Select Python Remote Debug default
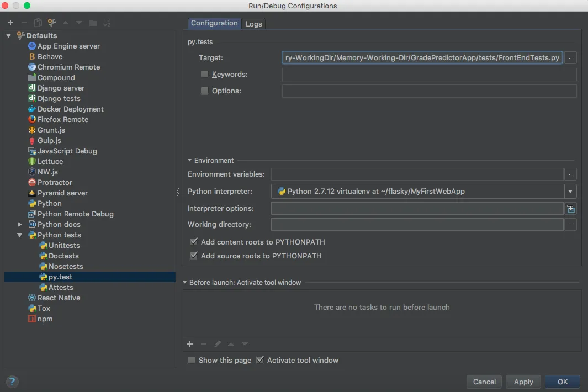 [76, 214]
